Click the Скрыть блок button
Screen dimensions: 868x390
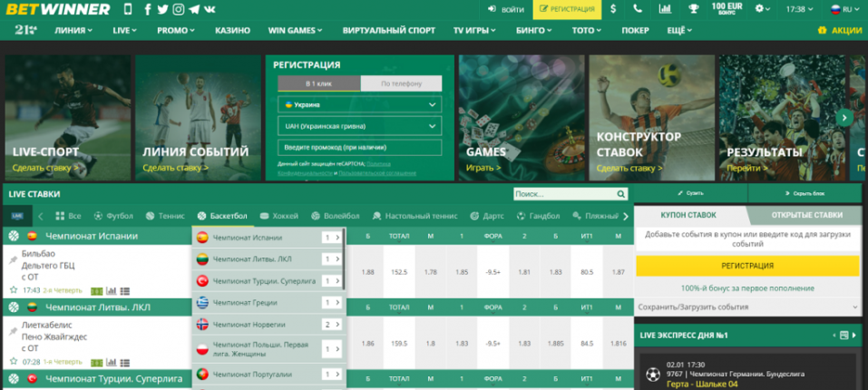(805, 193)
